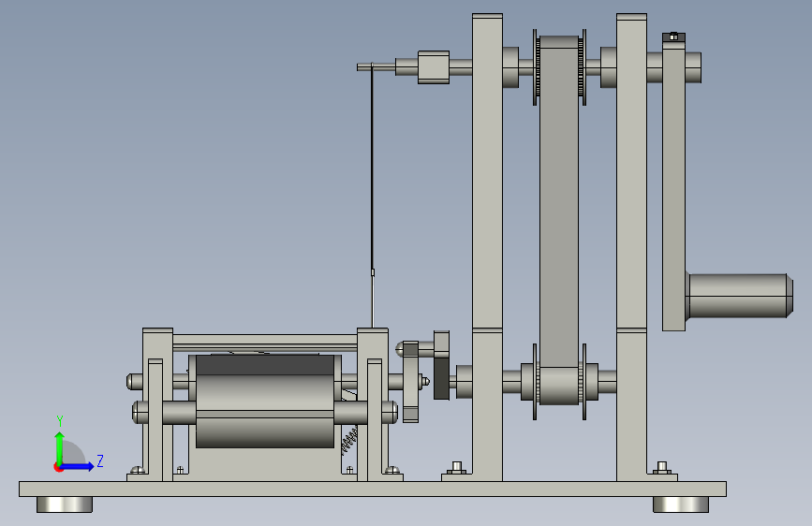Click the Y axis label
The image size is (812, 526).
[x=60, y=421]
